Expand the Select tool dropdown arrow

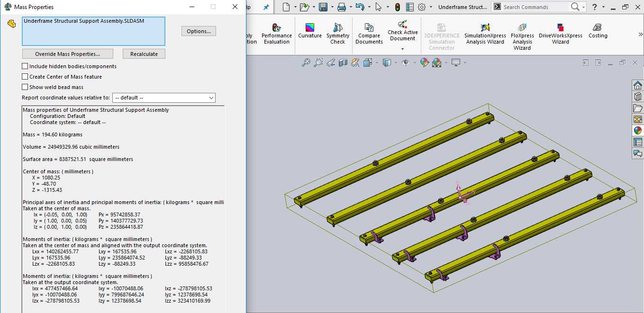(x=387, y=7)
